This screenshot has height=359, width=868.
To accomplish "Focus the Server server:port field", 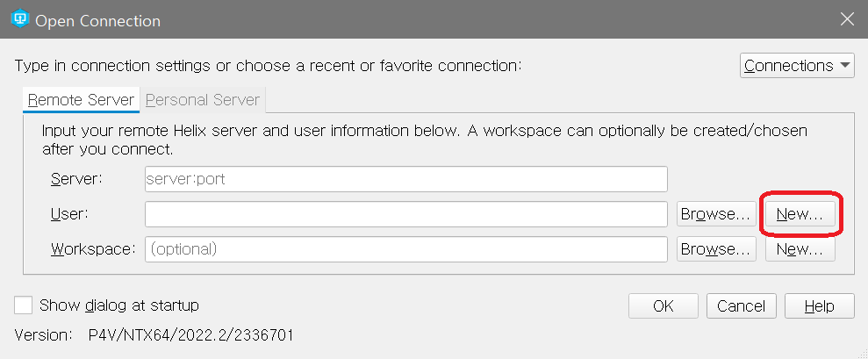I will coord(406,179).
